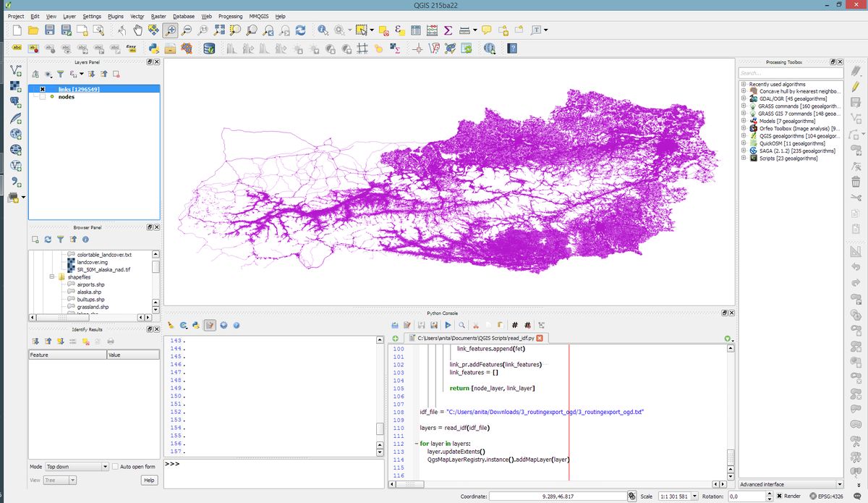
Task: Click the Identify Features tool
Action: pyautogui.click(x=323, y=30)
